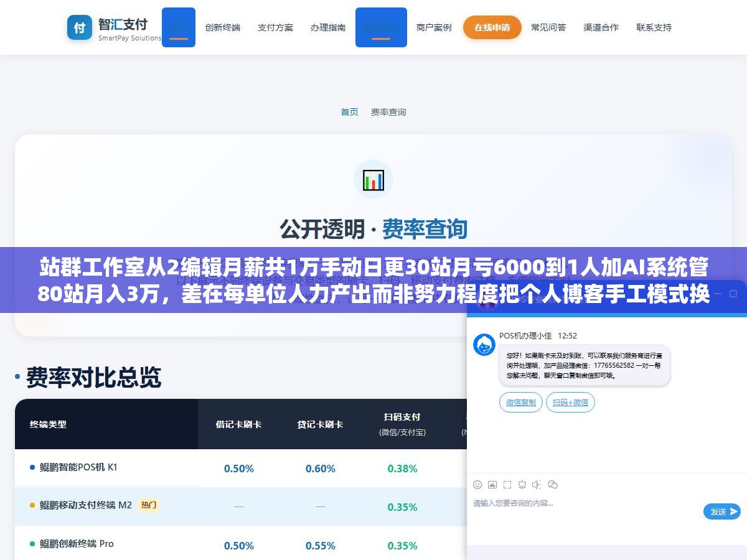Open 商户案例 menu item
The width and height of the screenshot is (747, 560).
(x=434, y=27)
